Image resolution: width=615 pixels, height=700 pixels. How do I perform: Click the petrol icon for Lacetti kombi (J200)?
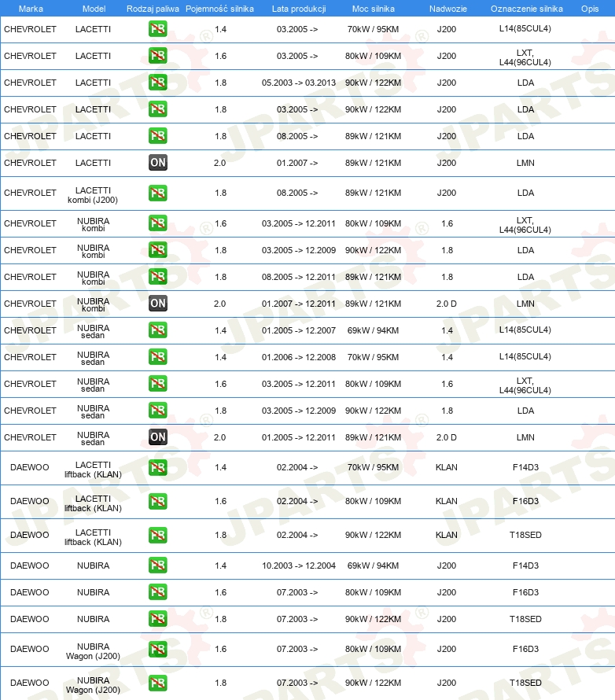pyautogui.click(x=158, y=193)
